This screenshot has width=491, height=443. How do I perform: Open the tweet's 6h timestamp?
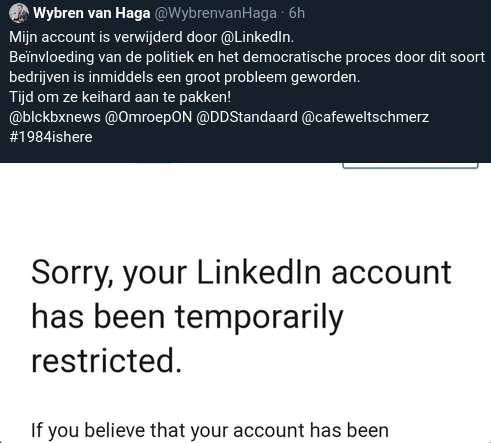297,13
